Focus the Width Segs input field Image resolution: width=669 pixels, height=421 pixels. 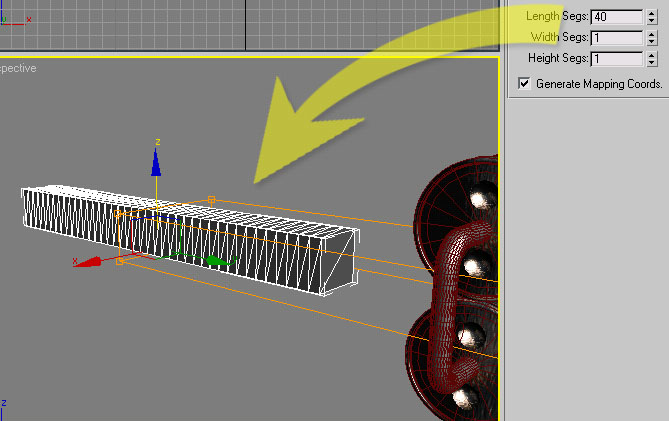point(616,38)
